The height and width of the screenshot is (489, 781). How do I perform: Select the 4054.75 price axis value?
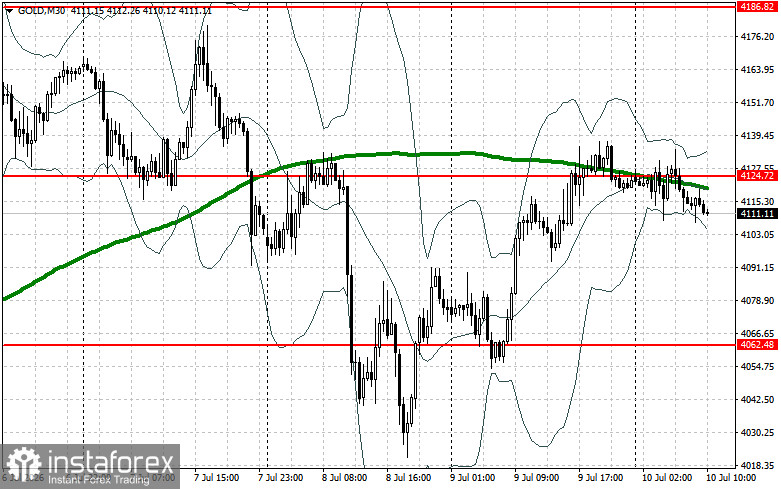(x=757, y=367)
